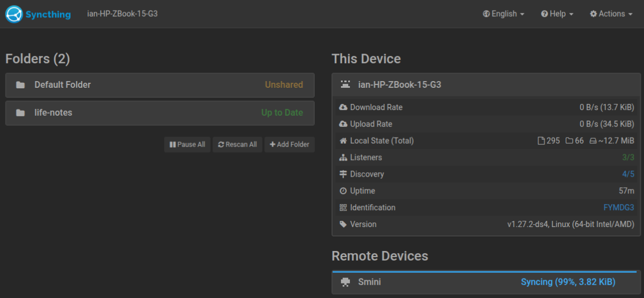Click the Syncing (99%, 3.82 KiB) status
The width and height of the screenshot is (644, 298).
(568, 282)
